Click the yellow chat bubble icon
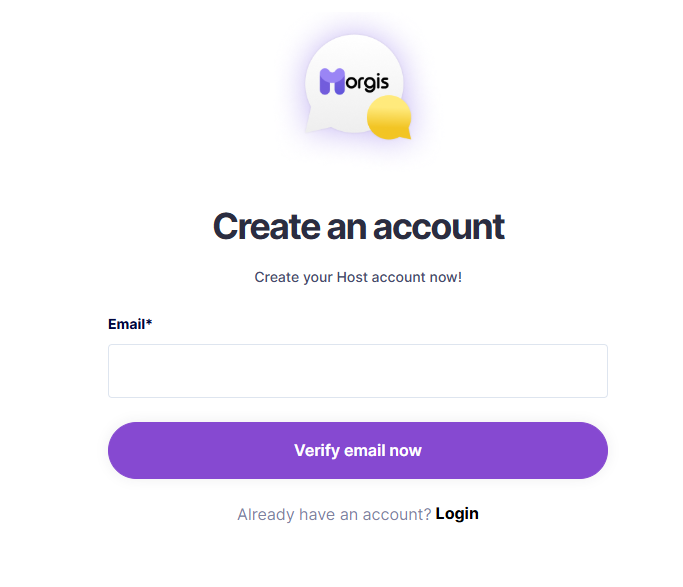The height and width of the screenshot is (587, 683). (389, 118)
